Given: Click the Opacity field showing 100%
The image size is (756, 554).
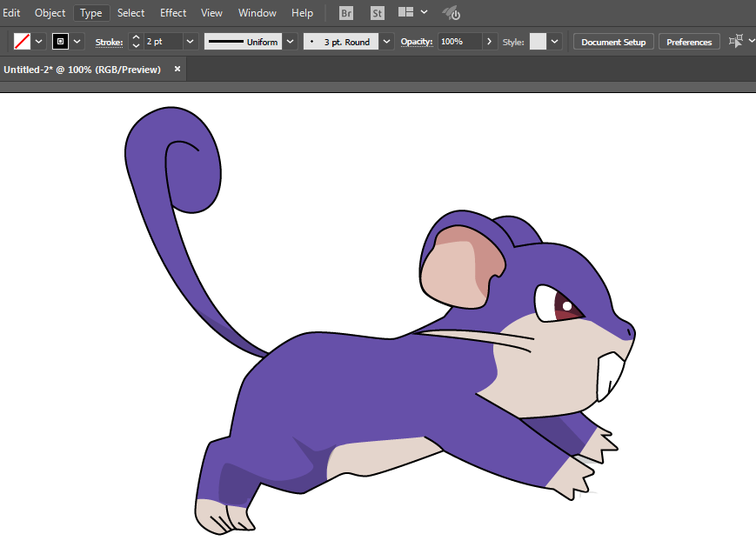Looking at the screenshot, I should (x=460, y=42).
